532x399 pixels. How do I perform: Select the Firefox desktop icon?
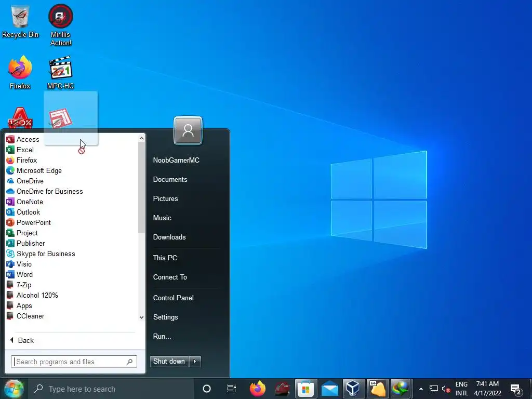[x=20, y=72]
